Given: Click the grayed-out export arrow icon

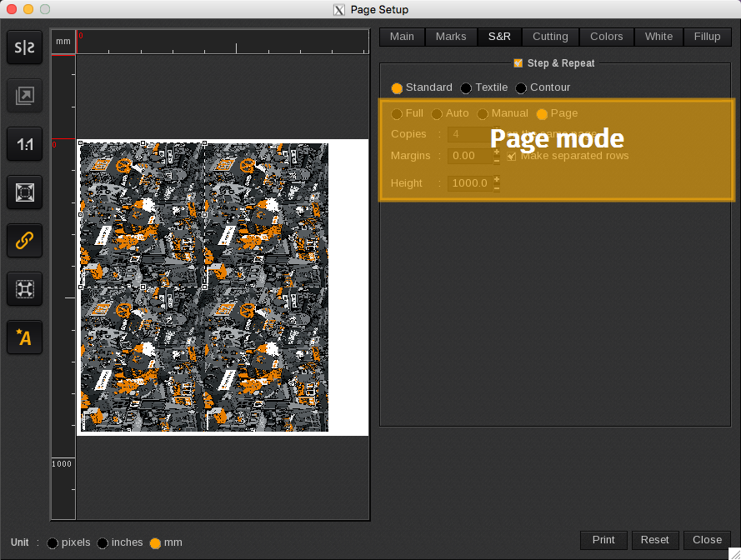Looking at the screenshot, I should pyautogui.click(x=25, y=96).
